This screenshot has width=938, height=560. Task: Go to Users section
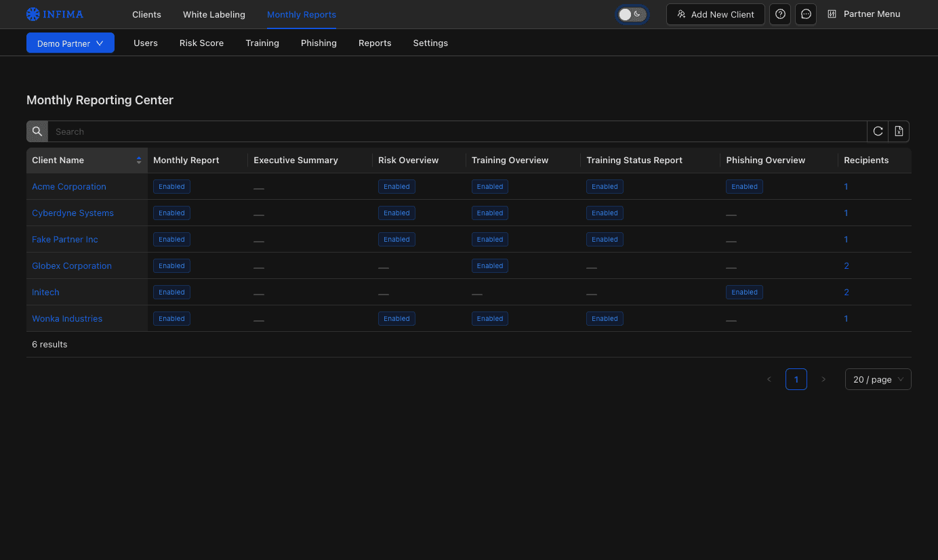146,43
